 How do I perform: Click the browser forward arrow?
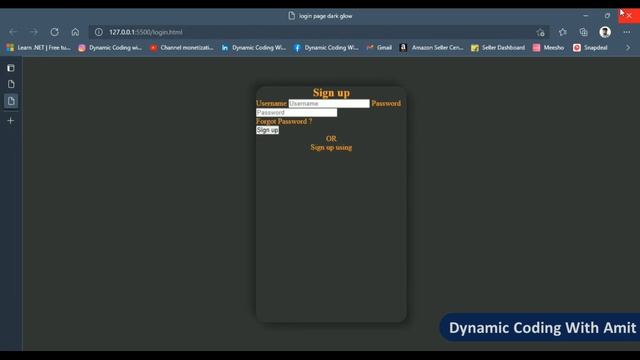34,32
